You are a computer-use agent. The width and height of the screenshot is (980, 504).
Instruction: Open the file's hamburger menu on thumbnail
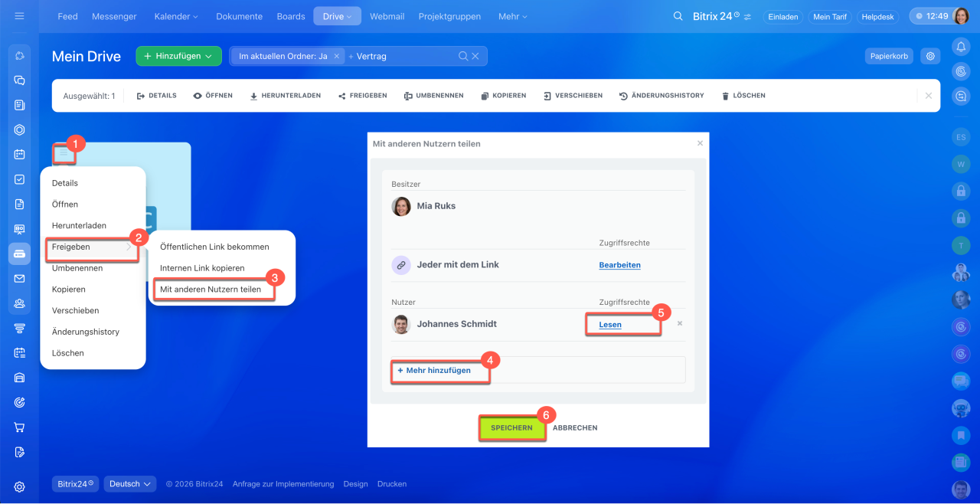pyautogui.click(x=64, y=154)
